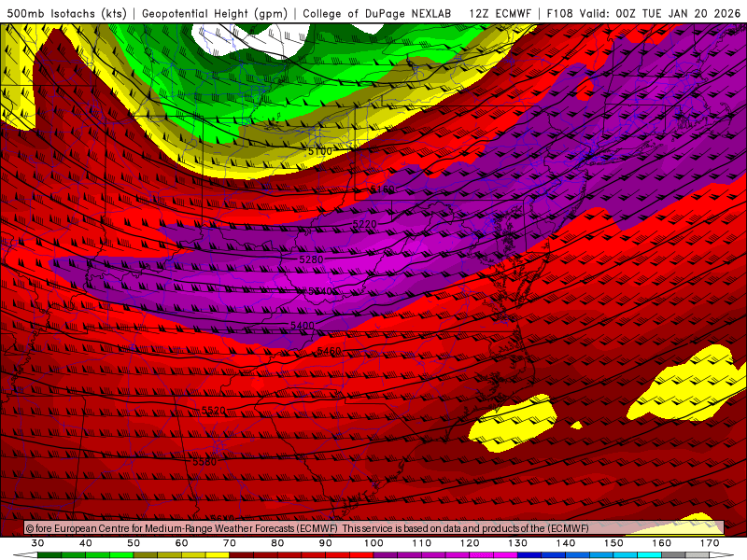
Task: Click the '140' value on the color scale
Action: tap(566, 543)
